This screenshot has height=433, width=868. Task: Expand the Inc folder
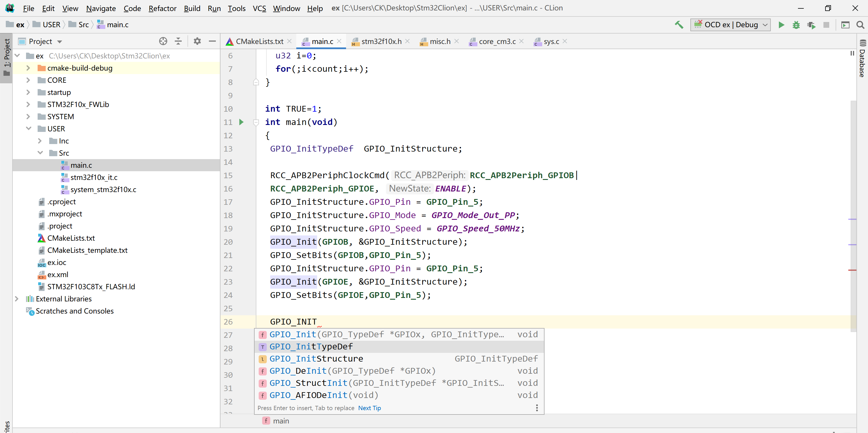click(x=40, y=141)
